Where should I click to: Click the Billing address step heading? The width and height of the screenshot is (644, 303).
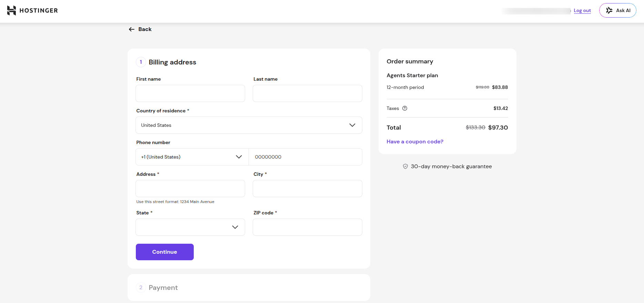click(x=172, y=62)
